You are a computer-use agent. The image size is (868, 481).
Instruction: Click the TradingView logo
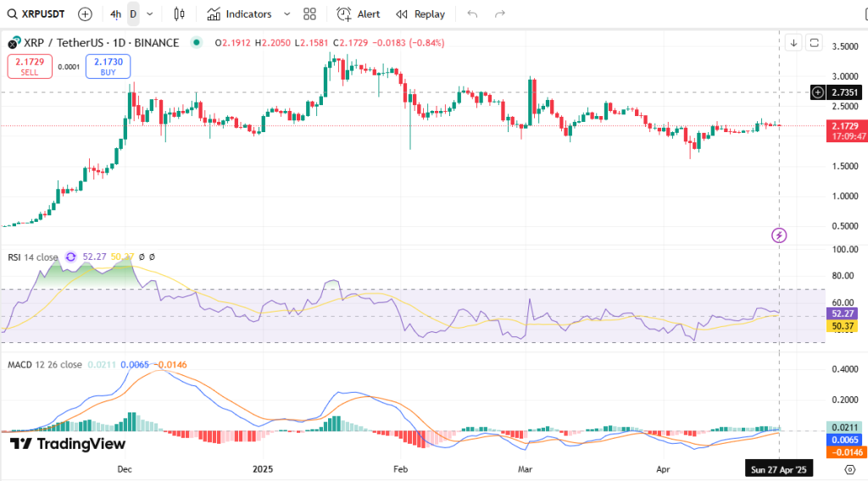click(68, 444)
